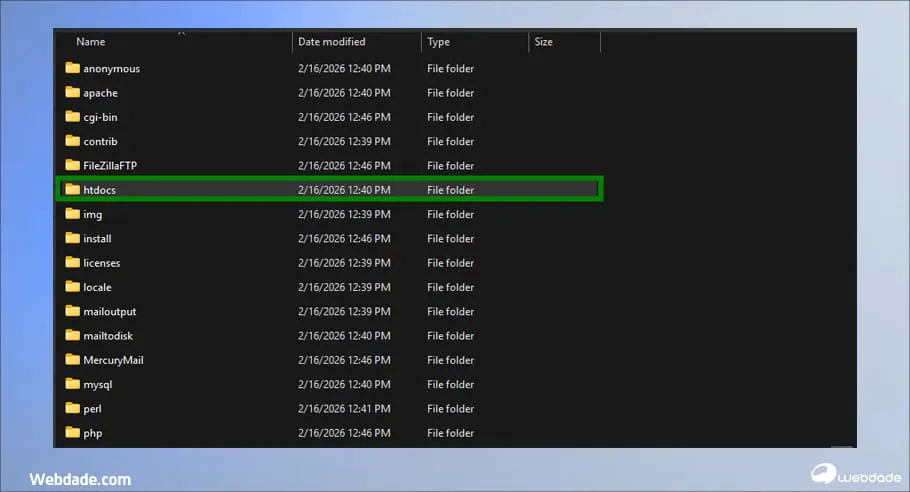
Task: Click the apache folder icon
Action: pos(72,92)
